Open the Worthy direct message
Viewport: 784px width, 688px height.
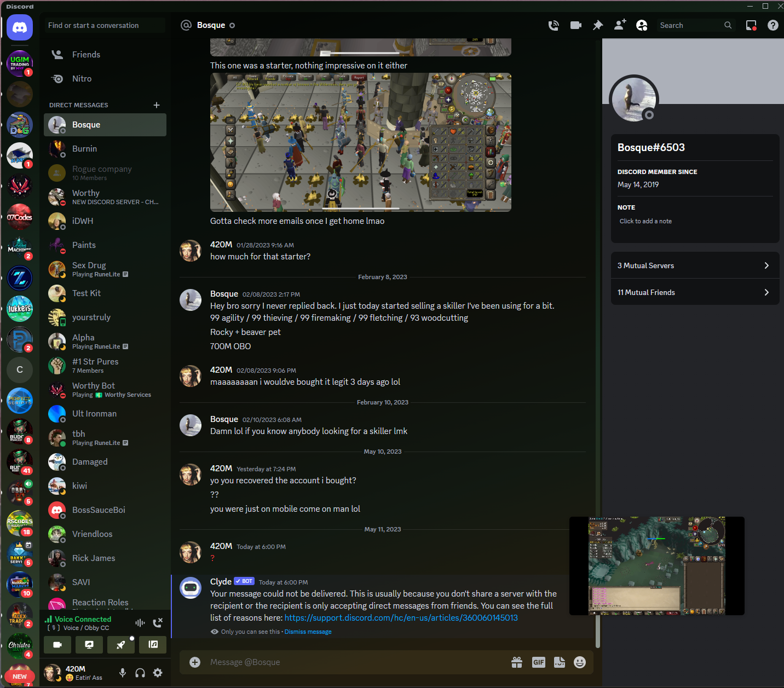tap(105, 197)
